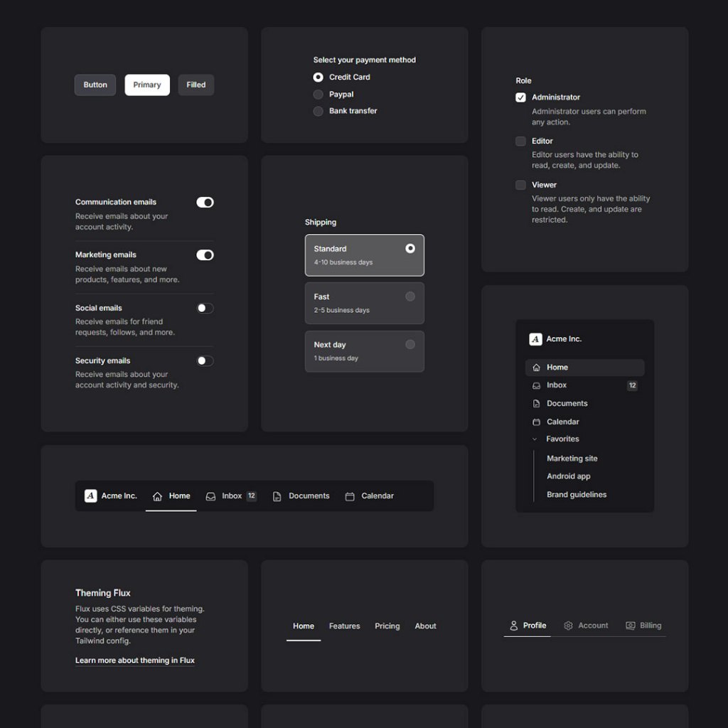Click the Documents icon in the sidebar

tap(536, 403)
